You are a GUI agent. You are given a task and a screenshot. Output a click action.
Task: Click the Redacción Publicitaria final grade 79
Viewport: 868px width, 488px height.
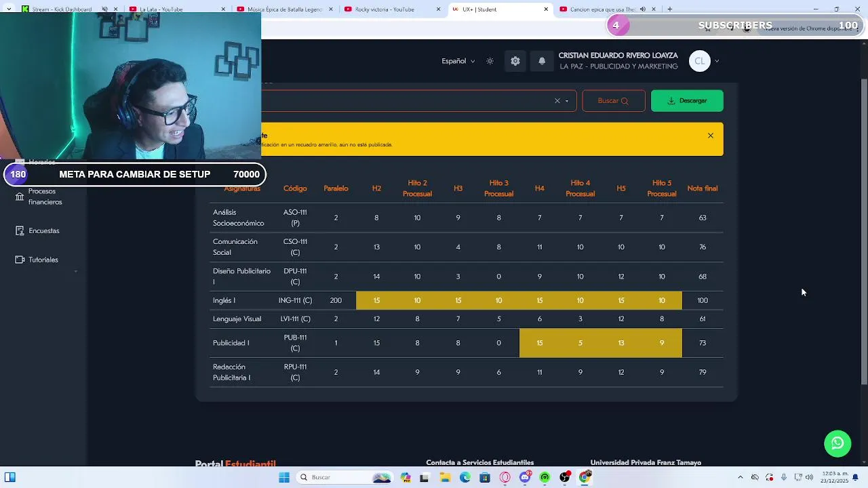tap(703, 372)
